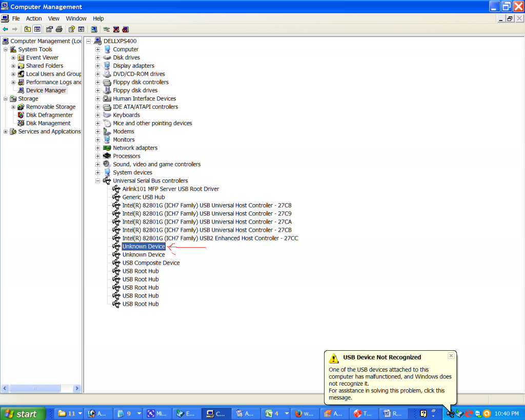Click the Help question mark toolbar icon
525x420 pixels.
pyautogui.click(x=71, y=29)
